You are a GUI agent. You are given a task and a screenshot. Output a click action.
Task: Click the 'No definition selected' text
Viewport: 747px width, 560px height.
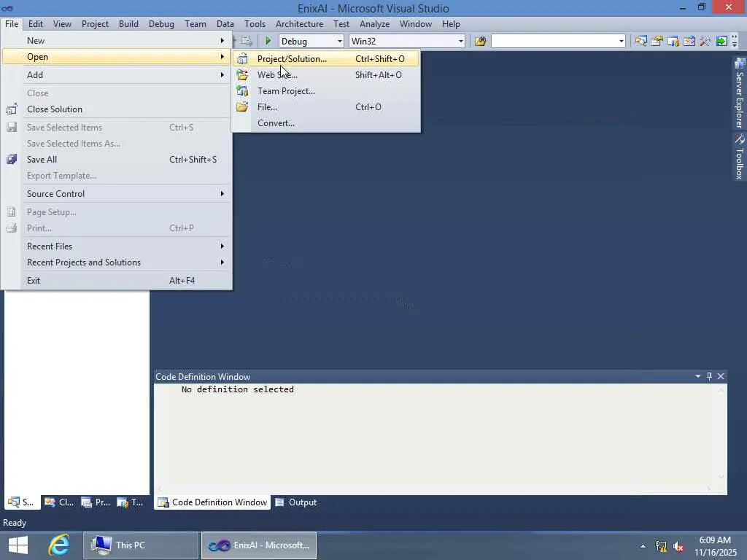tap(237, 389)
